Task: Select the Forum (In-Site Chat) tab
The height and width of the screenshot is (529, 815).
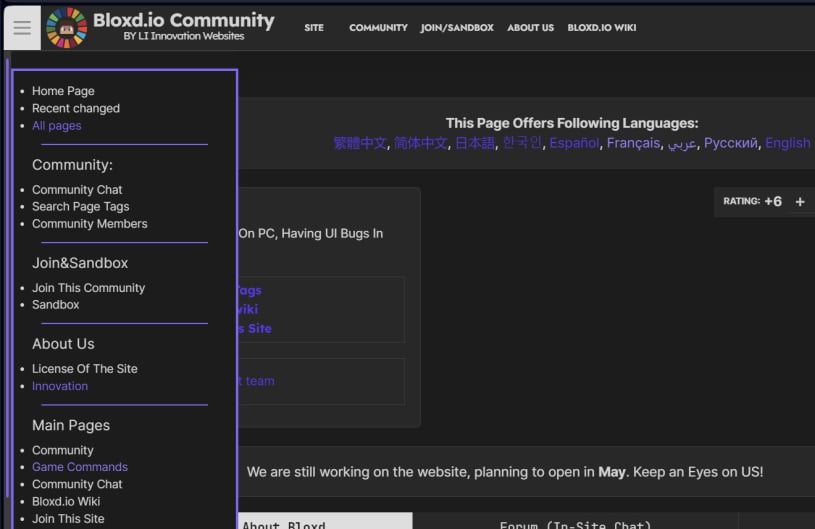Action: coord(575,523)
